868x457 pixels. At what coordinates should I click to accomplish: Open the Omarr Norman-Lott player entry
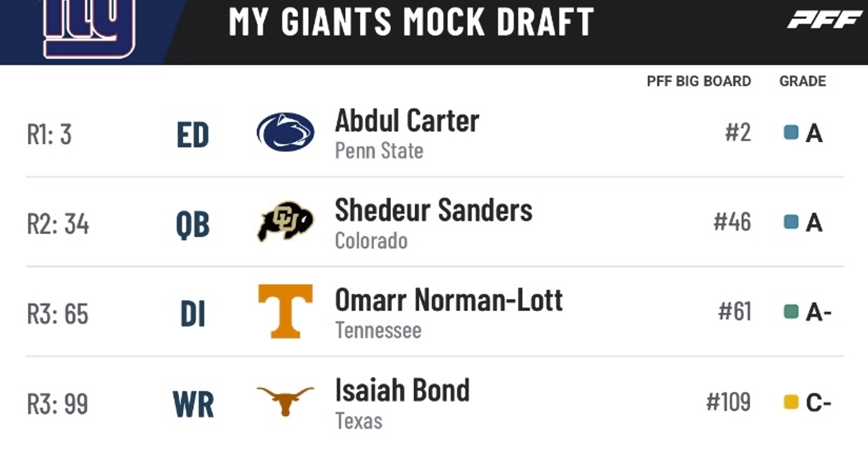tap(449, 300)
